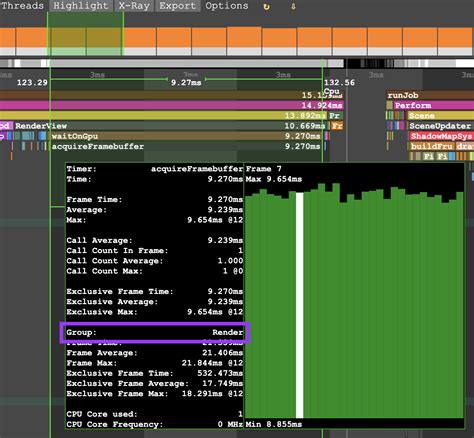Open the Export menu
This screenshot has height=438, width=474.
click(178, 6)
